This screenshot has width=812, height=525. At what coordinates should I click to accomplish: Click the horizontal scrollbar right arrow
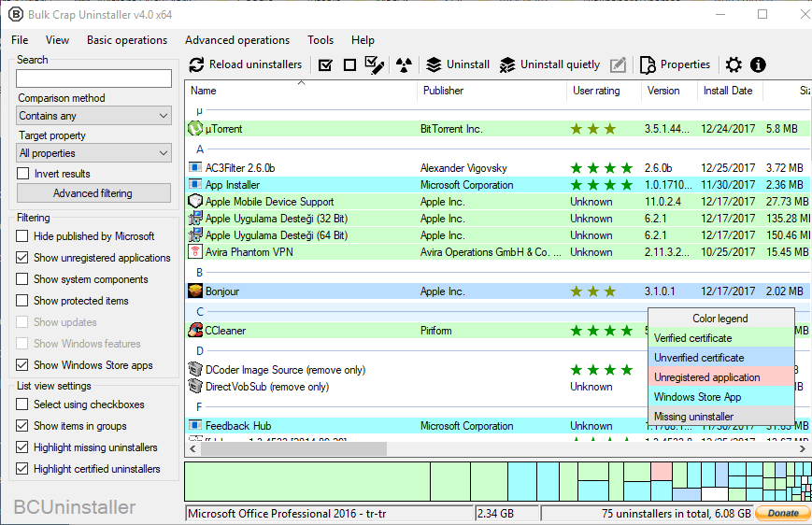(x=802, y=449)
